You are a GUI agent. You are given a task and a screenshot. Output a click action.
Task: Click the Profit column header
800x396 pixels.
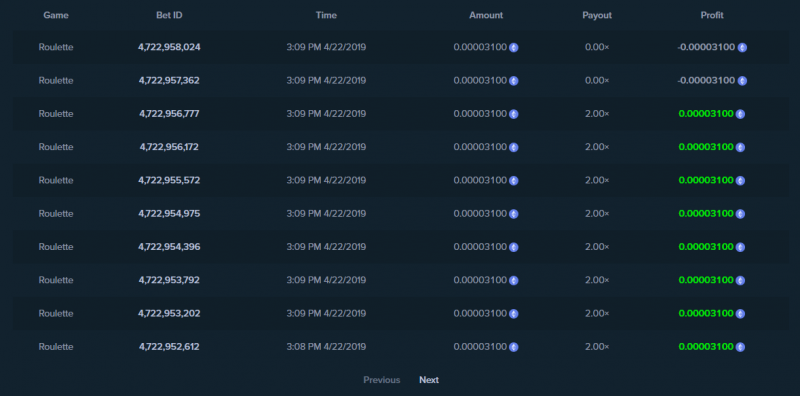tap(712, 15)
